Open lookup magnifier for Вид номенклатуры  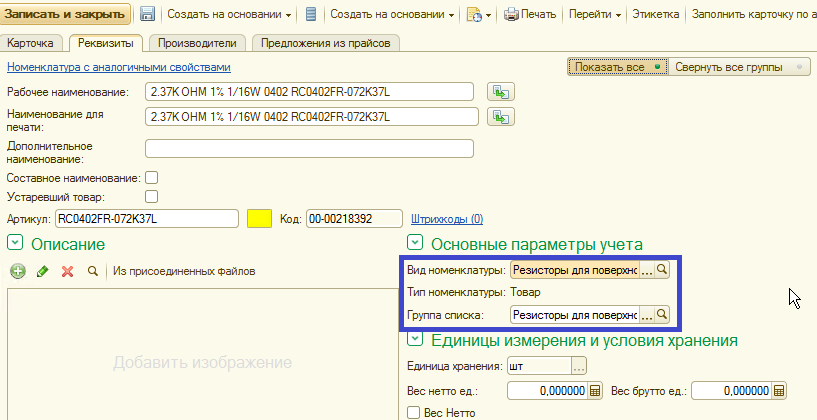coord(661,270)
